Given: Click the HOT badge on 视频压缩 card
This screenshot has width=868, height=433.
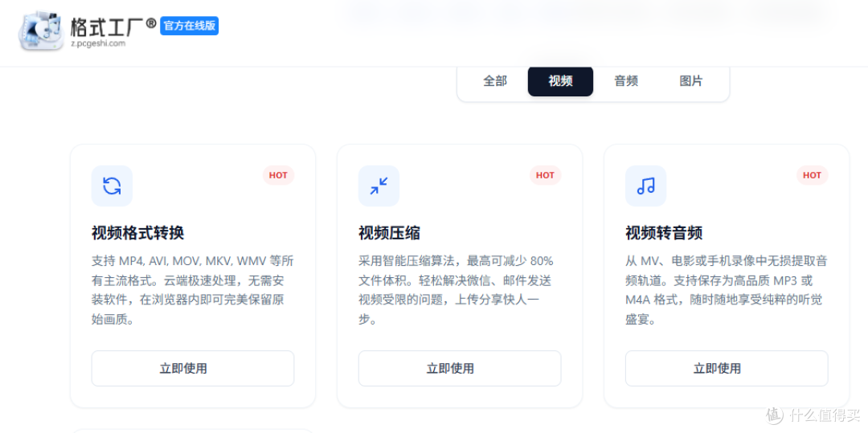Looking at the screenshot, I should pyautogui.click(x=545, y=175).
